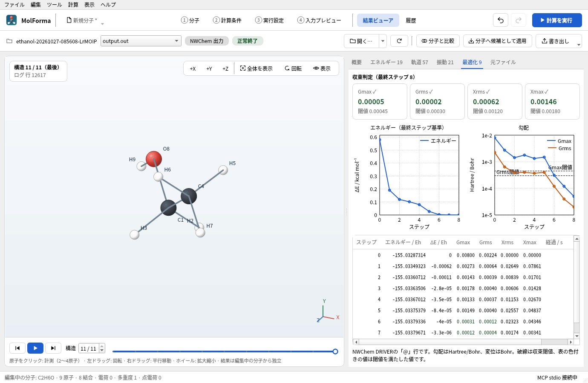Click the 正常終了 status badge
This screenshot has height=383, width=588.
[x=248, y=41]
